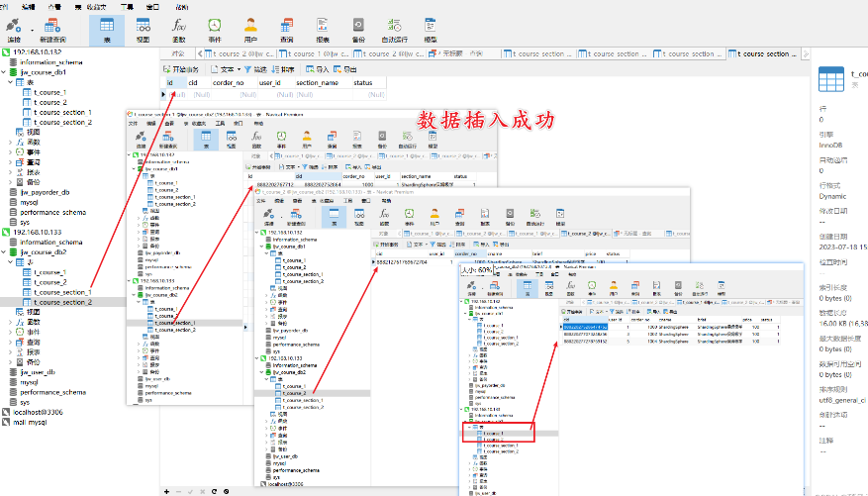This screenshot has height=496, width=868.
Task: Open the 自动运行 automation icon in main toolbar
Action: [x=395, y=30]
